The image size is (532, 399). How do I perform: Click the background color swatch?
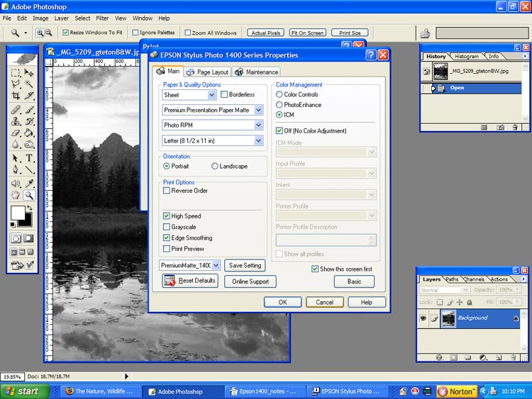click(28, 222)
